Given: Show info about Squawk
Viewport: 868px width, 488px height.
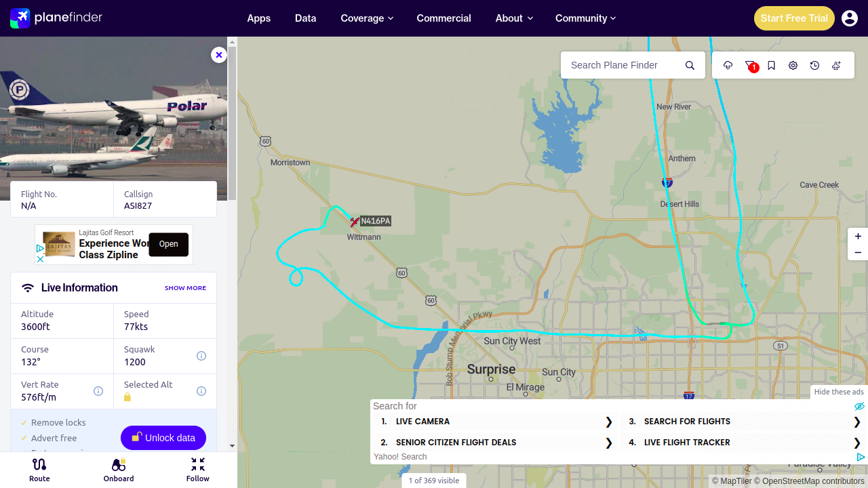Looking at the screenshot, I should (x=201, y=356).
